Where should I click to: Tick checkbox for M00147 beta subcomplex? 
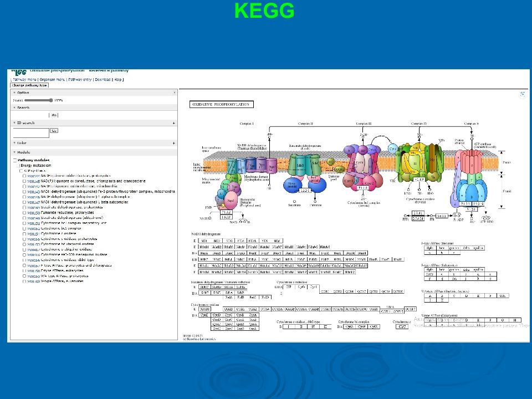(24, 202)
